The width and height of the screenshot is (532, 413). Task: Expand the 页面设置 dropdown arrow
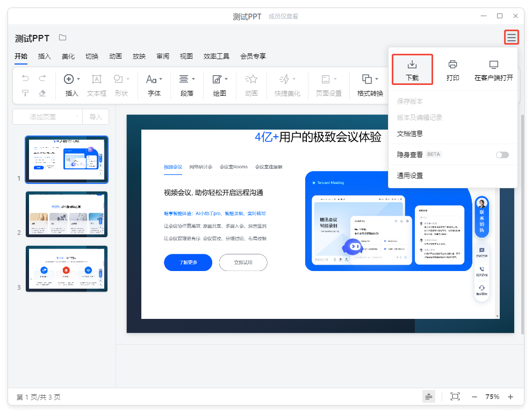pos(335,79)
